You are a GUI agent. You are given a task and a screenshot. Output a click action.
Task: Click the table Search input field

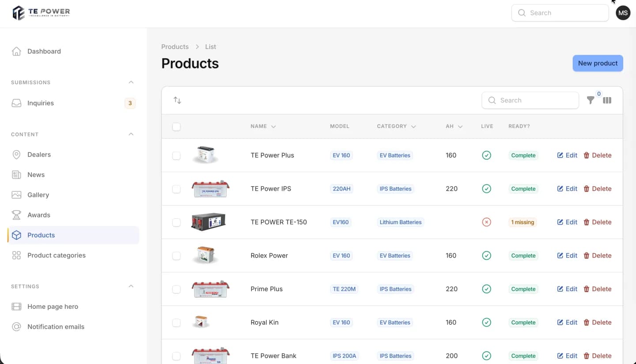(530, 100)
